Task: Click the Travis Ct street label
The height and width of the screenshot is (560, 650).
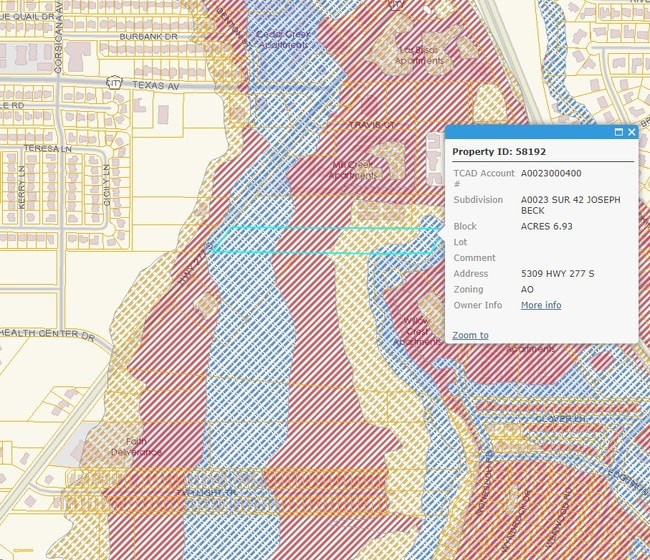Action: (x=372, y=125)
